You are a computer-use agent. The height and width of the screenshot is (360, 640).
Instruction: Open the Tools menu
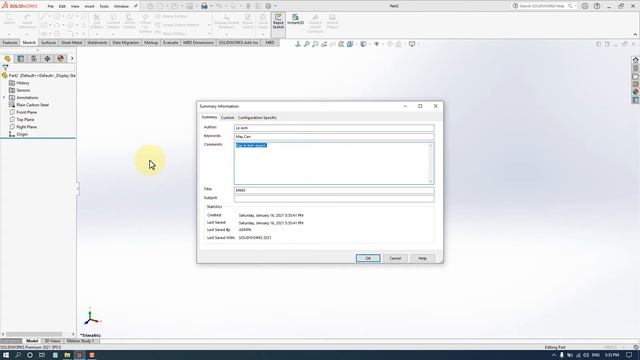pyautogui.click(x=104, y=7)
